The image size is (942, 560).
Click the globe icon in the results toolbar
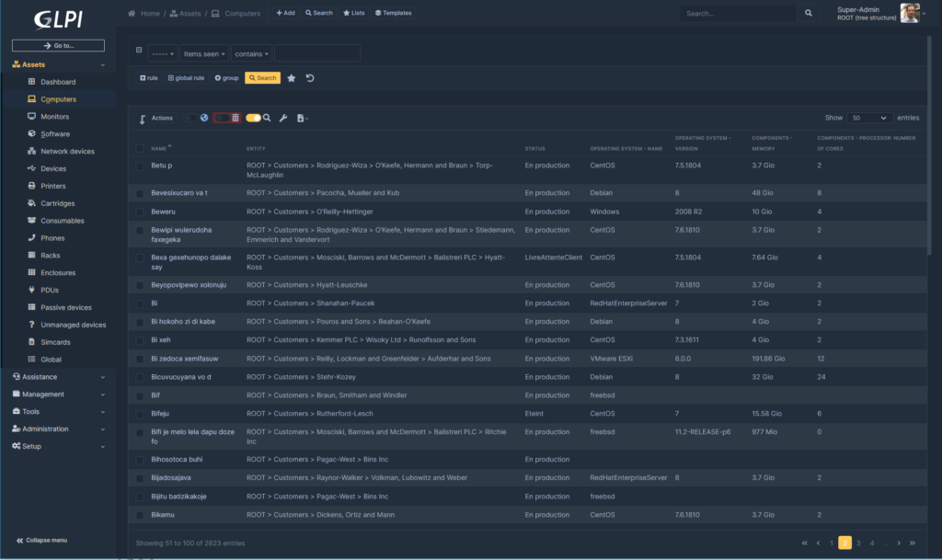pos(204,119)
